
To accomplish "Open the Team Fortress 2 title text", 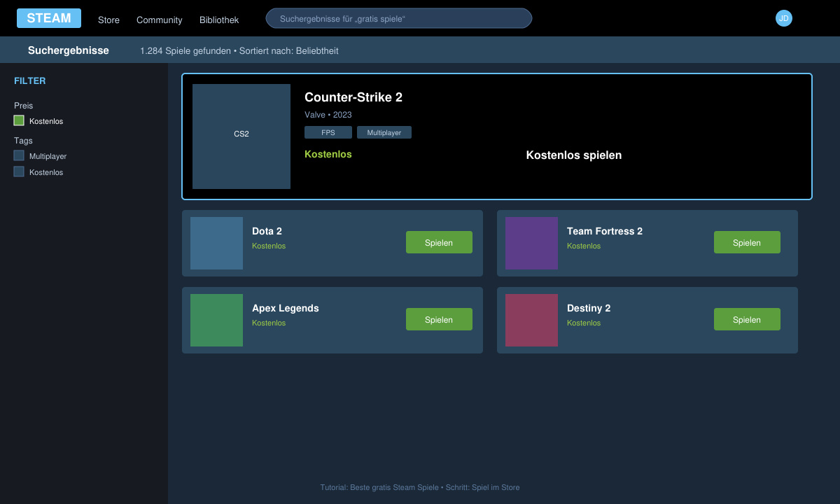I will click(605, 231).
